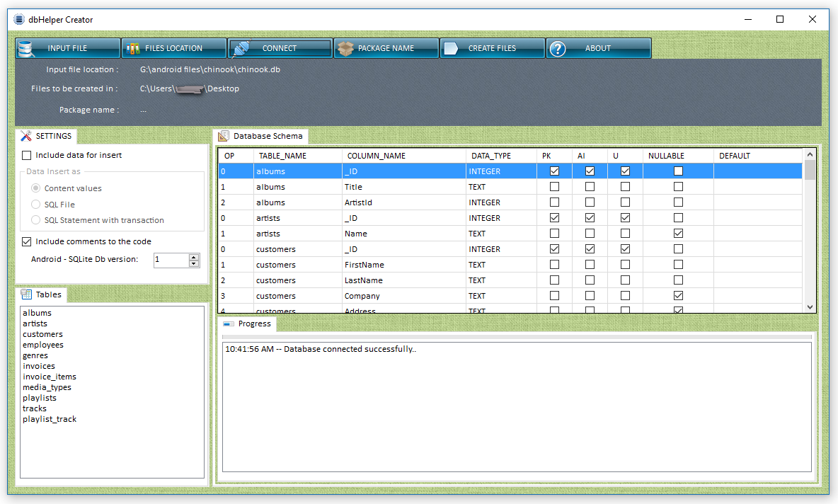Screen dimensions: 838x504
Task: Click the Progress tab icon
Action: click(229, 324)
